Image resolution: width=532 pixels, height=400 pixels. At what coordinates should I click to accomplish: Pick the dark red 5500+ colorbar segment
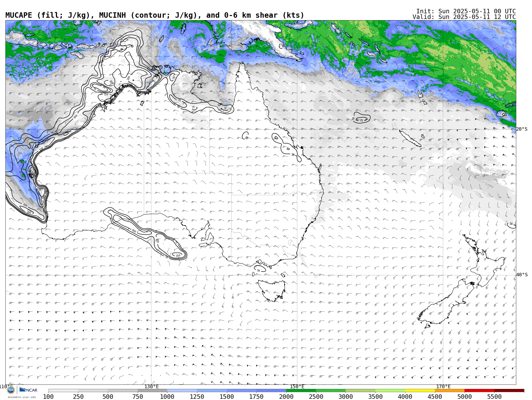click(509, 391)
